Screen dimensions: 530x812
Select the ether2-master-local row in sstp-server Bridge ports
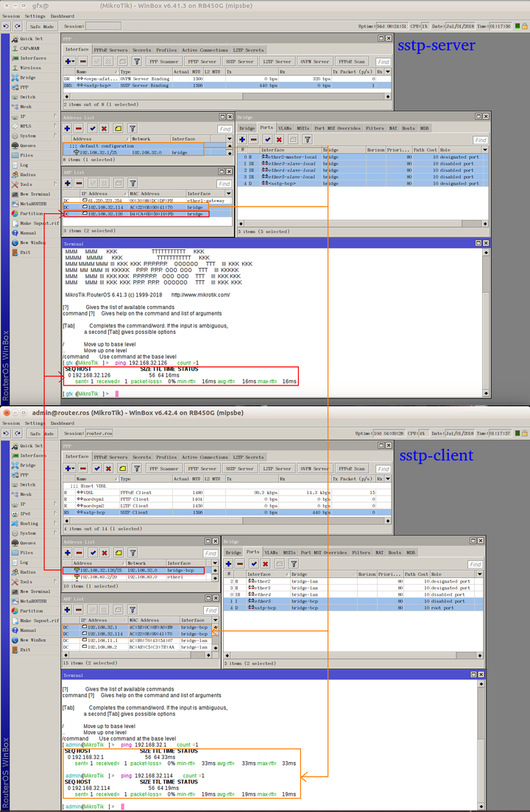coord(363,157)
